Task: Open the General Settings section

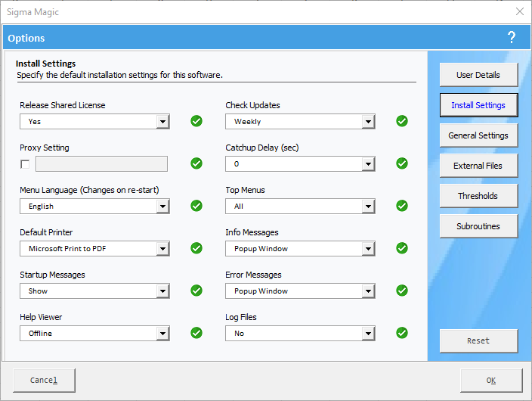Action: [478, 135]
